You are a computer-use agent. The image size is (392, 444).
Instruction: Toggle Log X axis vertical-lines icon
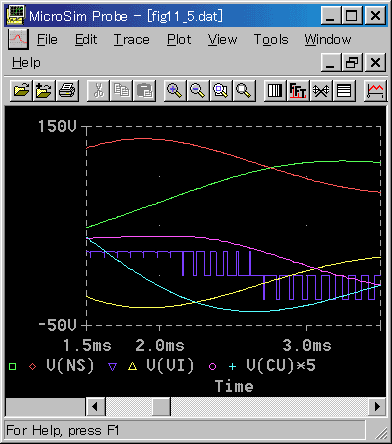point(275,90)
